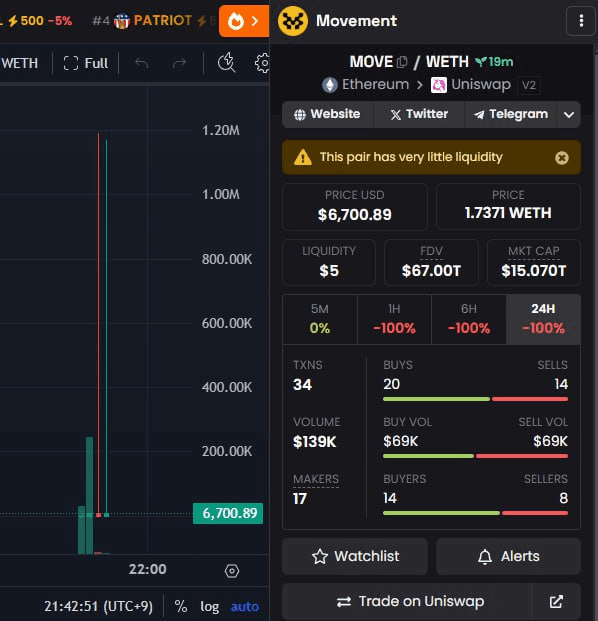This screenshot has height=621, width=598.
Task: Click the buys vs sells ratio bar
Action: coord(475,399)
